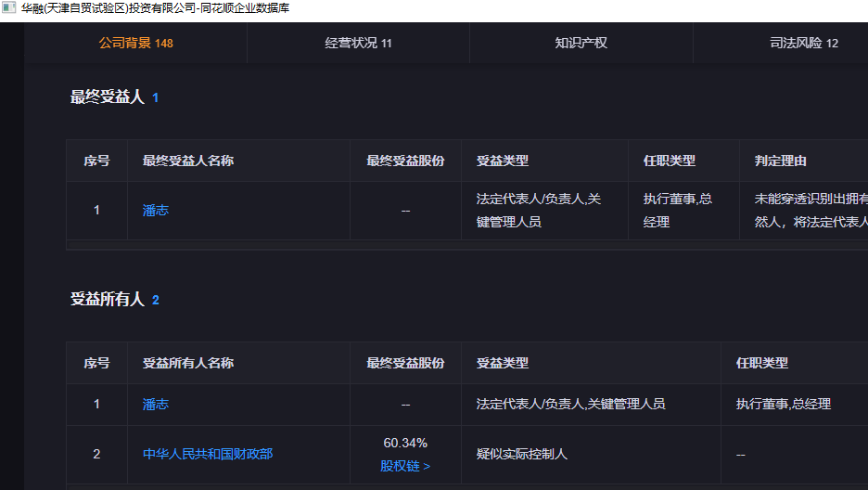Open 潘志 in the 受益所有人 table
This screenshot has height=490, width=868.
point(156,405)
